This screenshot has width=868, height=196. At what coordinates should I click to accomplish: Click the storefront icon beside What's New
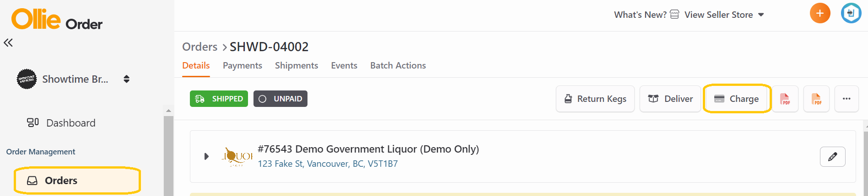[x=674, y=15]
